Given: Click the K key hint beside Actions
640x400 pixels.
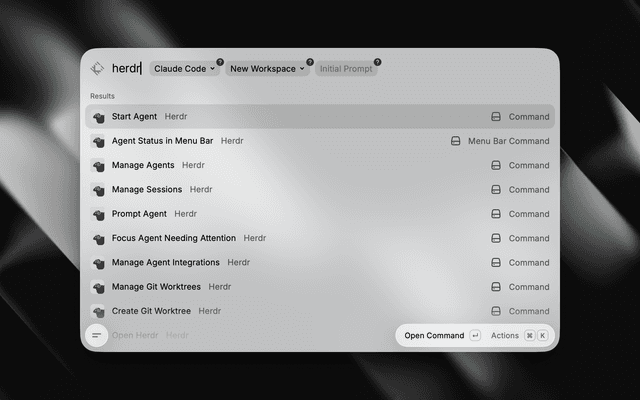Looking at the screenshot, I should [542, 336].
